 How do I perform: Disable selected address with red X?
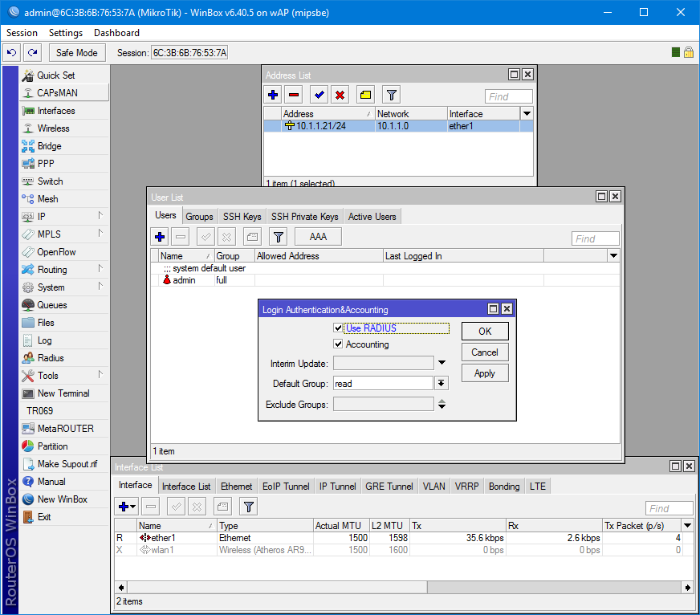coord(340,95)
